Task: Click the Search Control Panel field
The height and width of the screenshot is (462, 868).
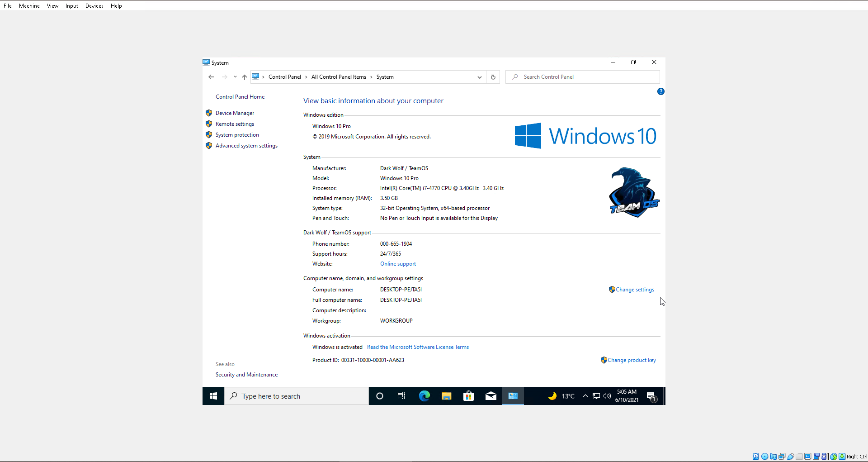Action: coord(583,77)
